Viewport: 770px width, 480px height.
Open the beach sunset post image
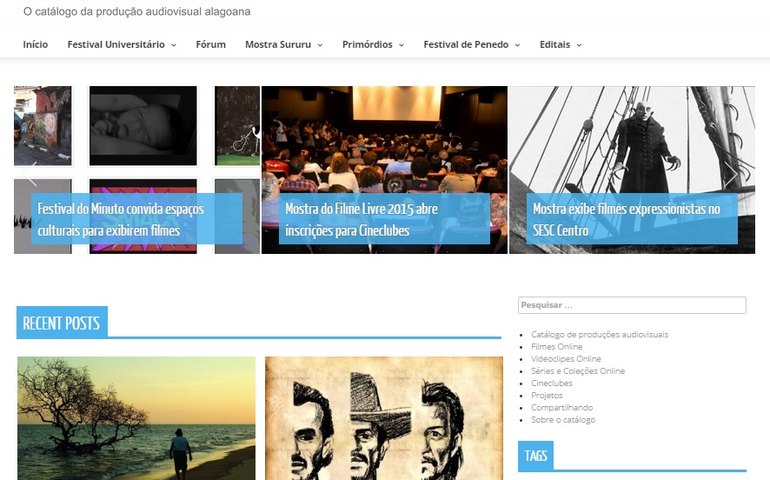pyautogui.click(x=137, y=419)
